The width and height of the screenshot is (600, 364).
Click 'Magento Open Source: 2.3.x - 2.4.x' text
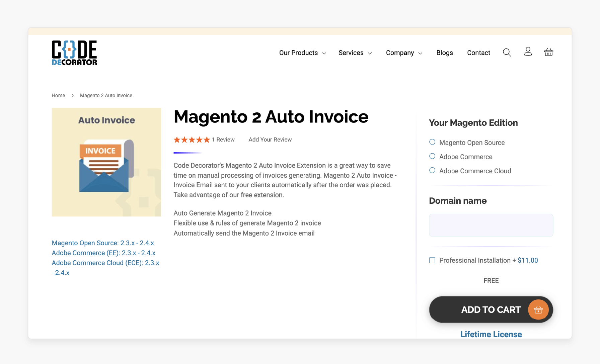tap(103, 243)
